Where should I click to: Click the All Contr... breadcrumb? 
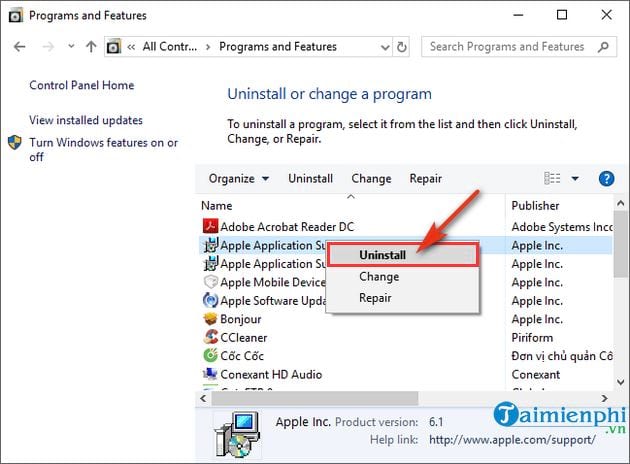pos(170,47)
